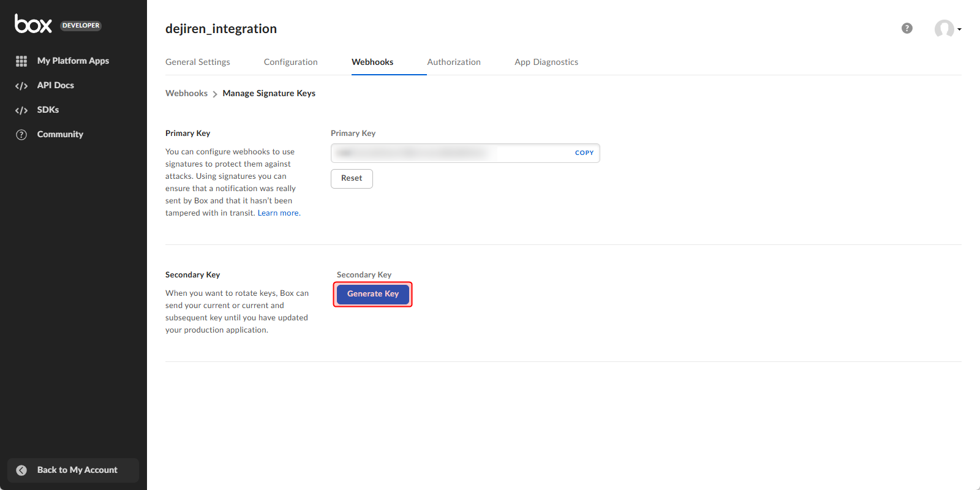This screenshot has height=490, width=980.
Task: Click the Box logo
Action: 33,24
